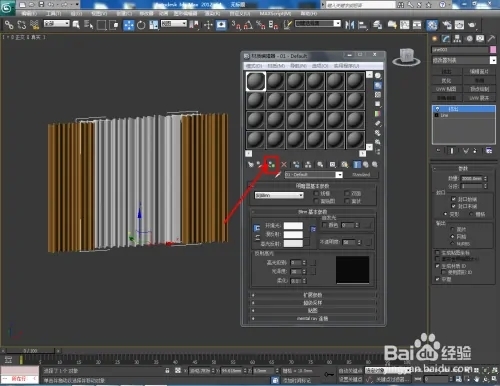Pick material from object with eyedropper
Image resolution: width=500 pixels, height=386 pixels.
click(277, 175)
